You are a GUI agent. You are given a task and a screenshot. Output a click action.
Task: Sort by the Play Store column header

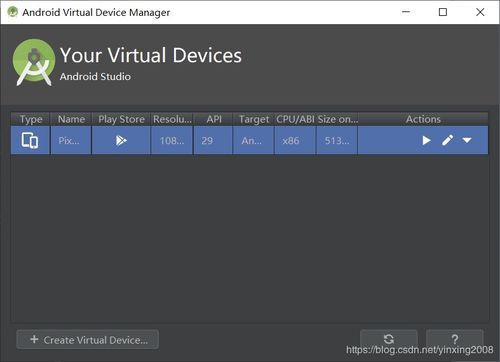click(121, 119)
